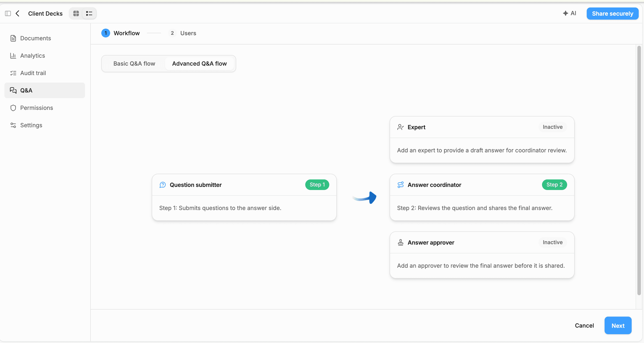Select the Question submitter card title
Image resolution: width=644 pixels, height=343 pixels.
pyautogui.click(x=196, y=185)
